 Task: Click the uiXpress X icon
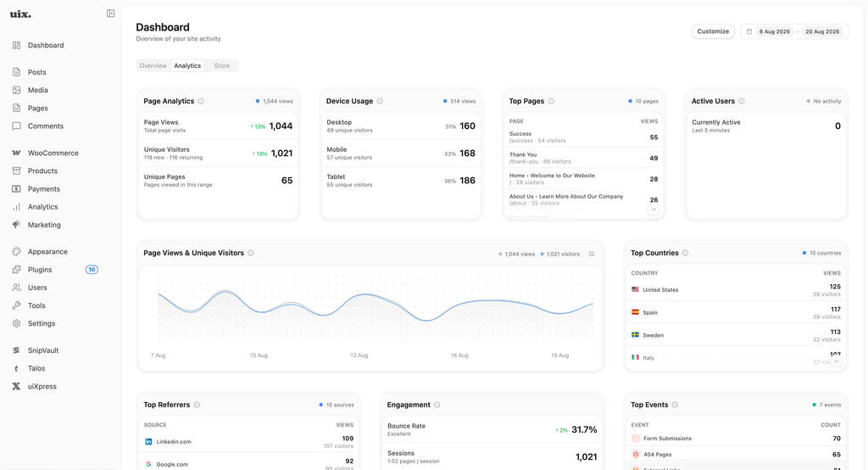(17, 386)
